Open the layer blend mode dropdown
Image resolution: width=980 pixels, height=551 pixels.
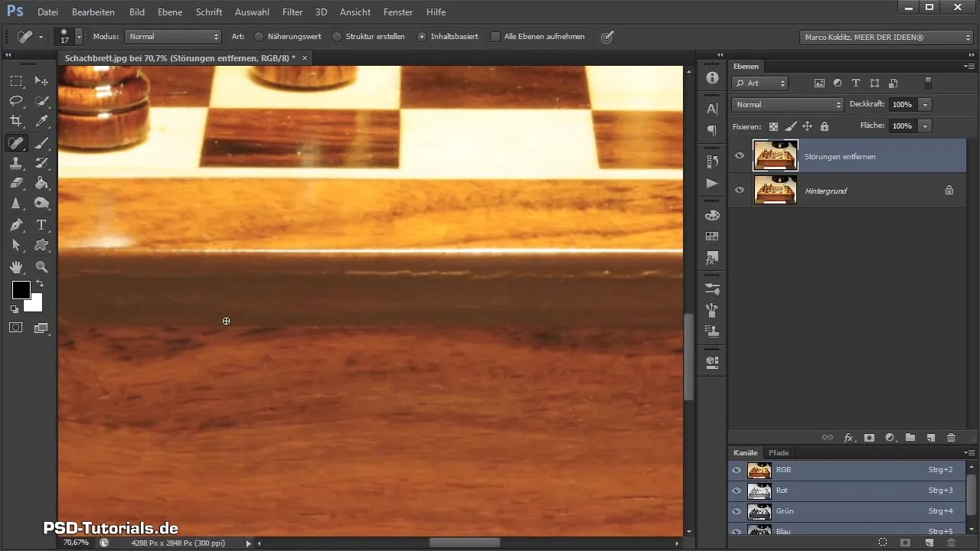pyautogui.click(x=787, y=104)
